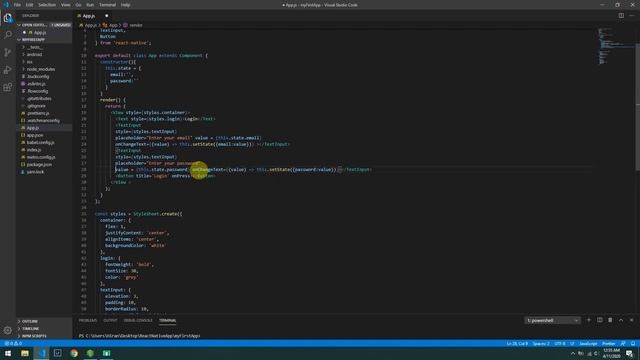640x360 pixels.
Task: Switch to the Debug Console tab
Action: [138, 320]
